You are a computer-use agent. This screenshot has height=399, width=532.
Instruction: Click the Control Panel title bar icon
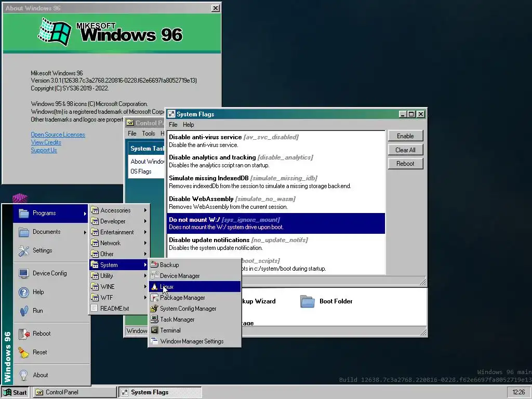[130, 123]
